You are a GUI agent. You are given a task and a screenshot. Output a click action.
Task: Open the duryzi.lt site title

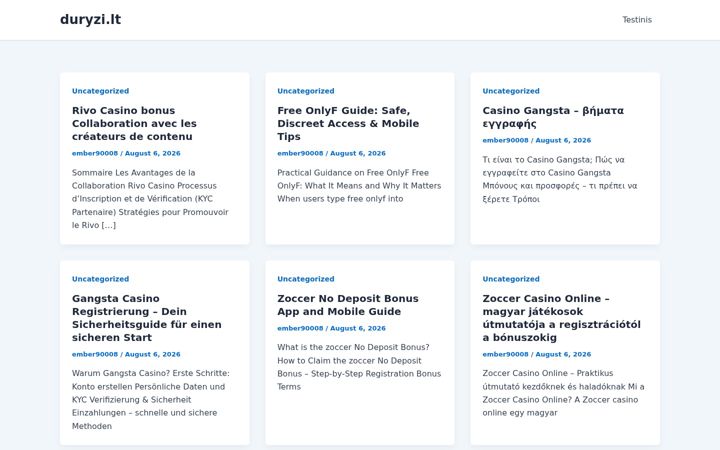[x=90, y=20]
